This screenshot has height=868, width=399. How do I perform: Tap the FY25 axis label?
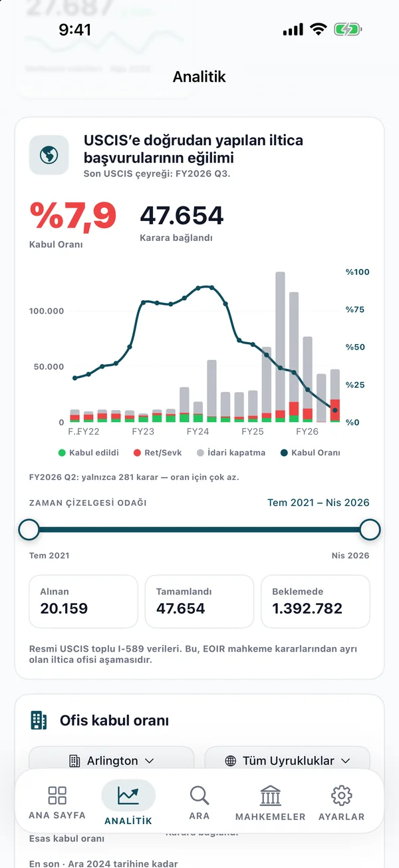point(253,432)
